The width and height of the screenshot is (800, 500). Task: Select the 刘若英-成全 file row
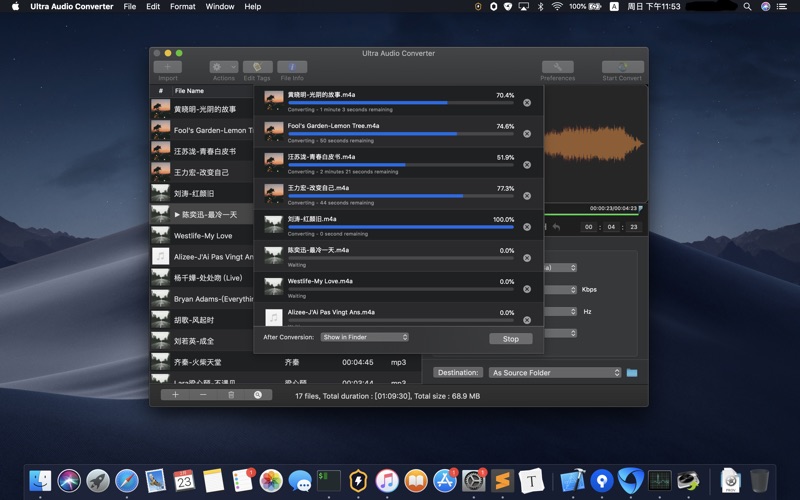202,341
